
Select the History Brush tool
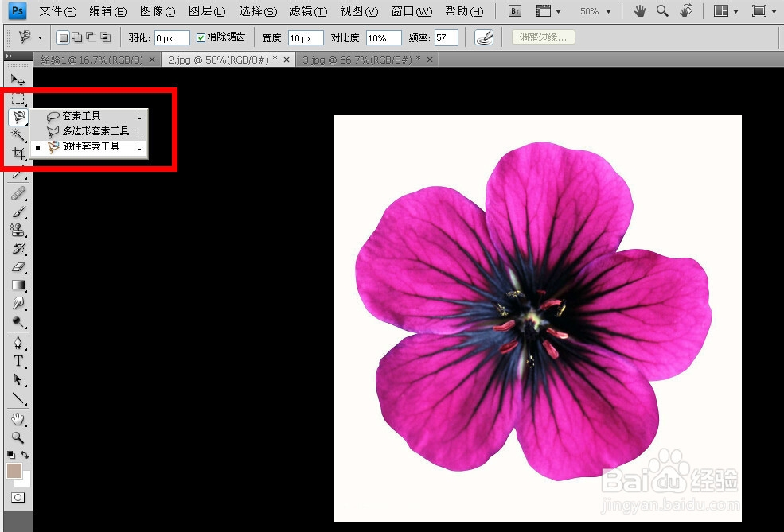click(18, 248)
